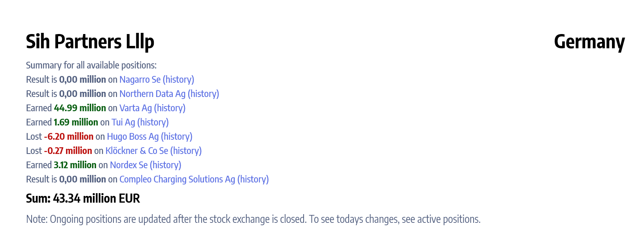The height and width of the screenshot is (245, 644).
Task: Open the Nordex Se link
Action: tap(128, 165)
